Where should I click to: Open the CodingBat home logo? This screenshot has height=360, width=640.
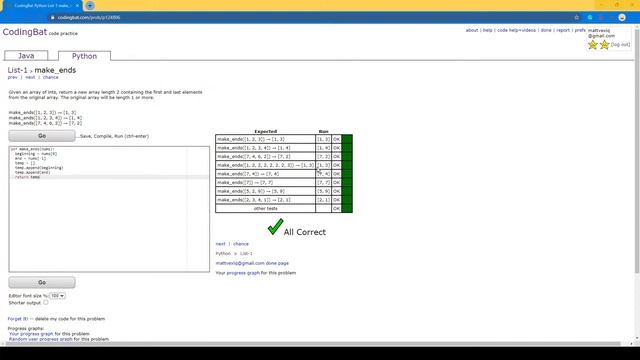(25, 32)
